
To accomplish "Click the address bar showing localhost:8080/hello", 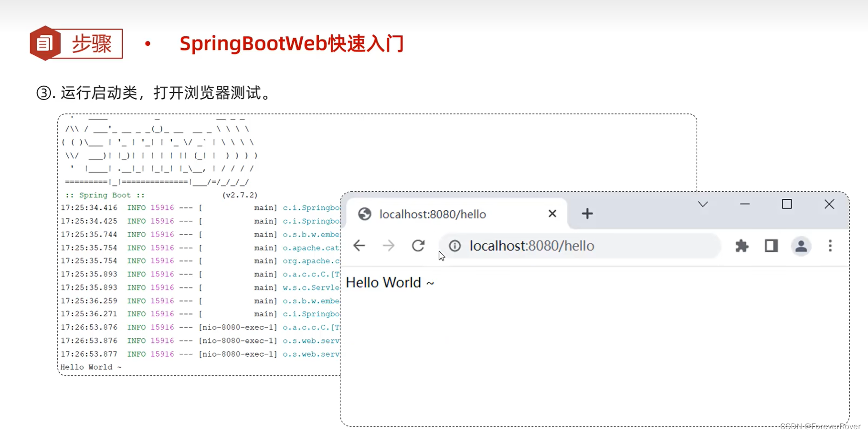I will (580, 246).
